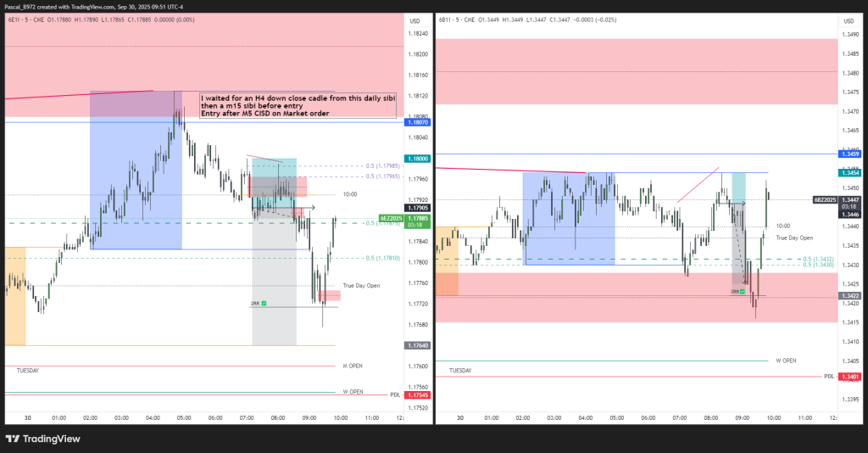Click the 6B1! symbol title in right chart
Viewport: 868px width, 453px height.
(x=446, y=18)
